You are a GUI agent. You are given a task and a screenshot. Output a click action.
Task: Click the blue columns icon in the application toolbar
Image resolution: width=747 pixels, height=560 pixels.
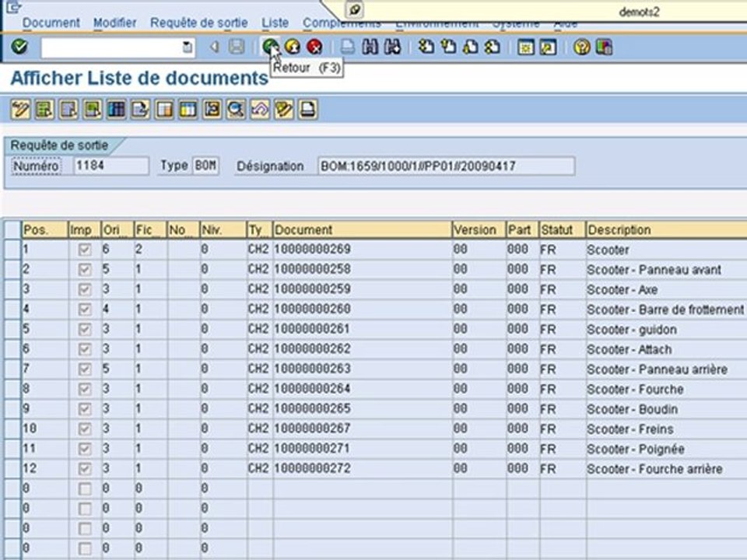116,110
